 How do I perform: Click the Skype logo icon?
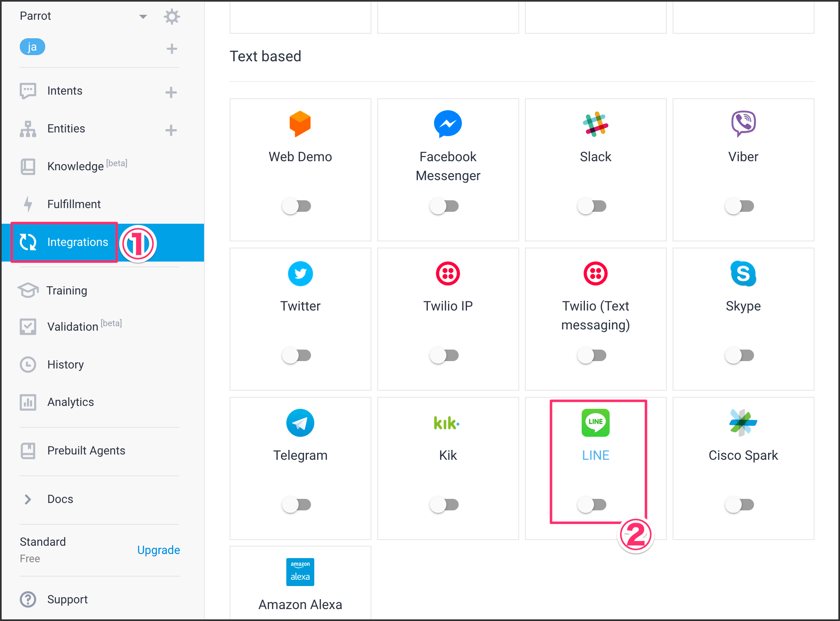coord(743,273)
